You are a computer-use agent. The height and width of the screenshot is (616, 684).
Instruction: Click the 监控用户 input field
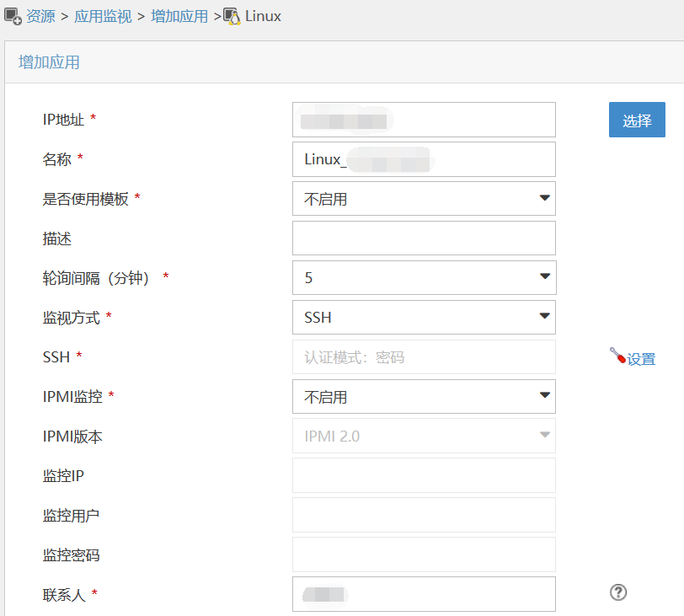tap(424, 515)
